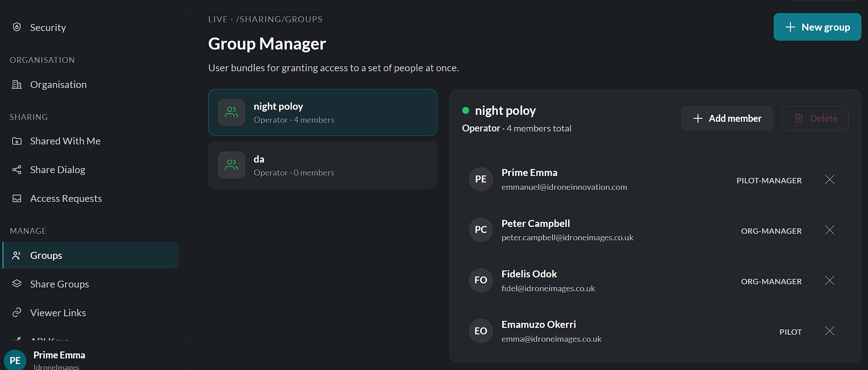Click the Group Manager heading
This screenshot has height=370, width=868.
[267, 44]
